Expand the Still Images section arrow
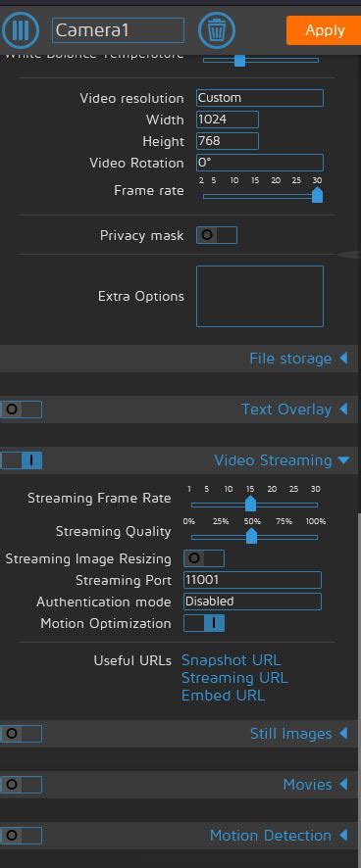The height and width of the screenshot is (868, 361). click(343, 734)
